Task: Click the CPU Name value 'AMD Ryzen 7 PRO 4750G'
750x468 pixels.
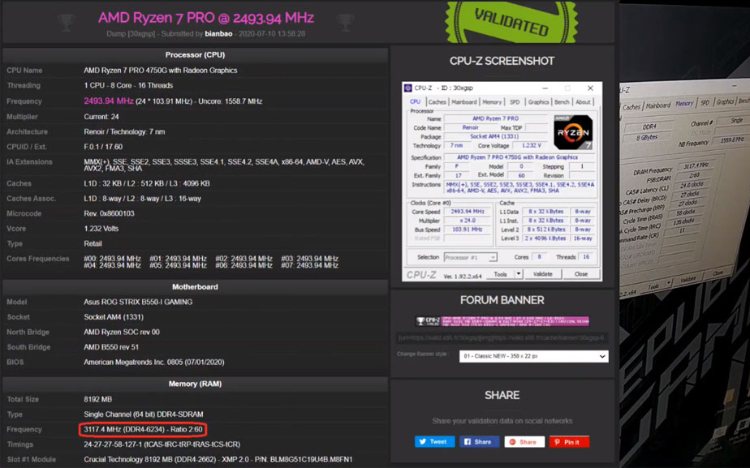Action: [x=160, y=70]
